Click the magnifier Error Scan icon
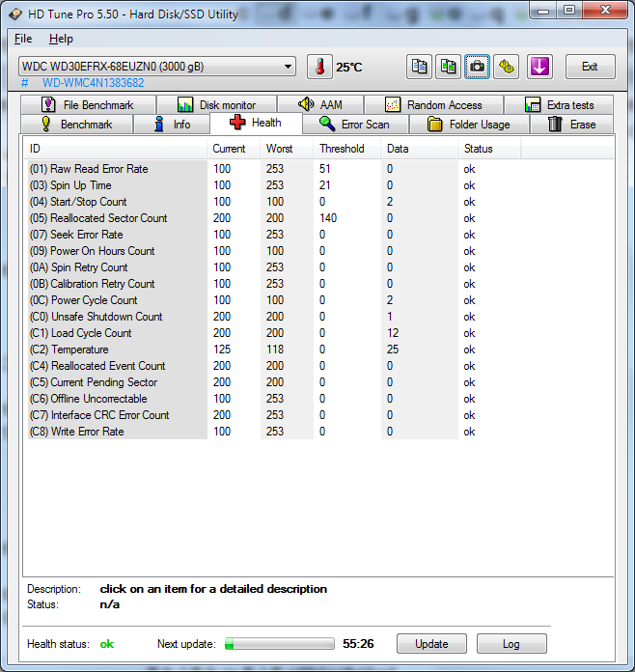This screenshot has width=635, height=672. click(327, 125)
